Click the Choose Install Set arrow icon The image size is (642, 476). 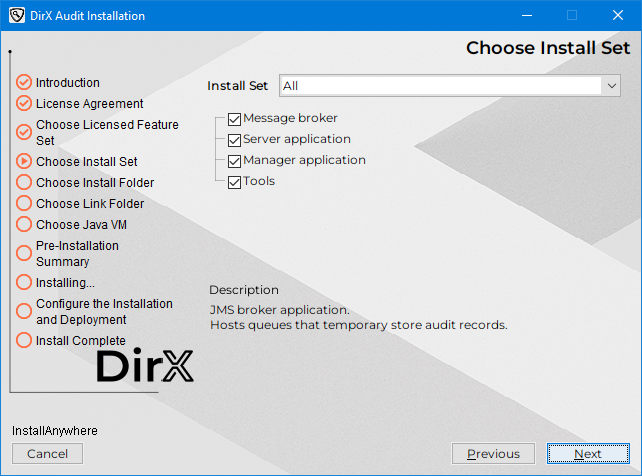(25, 161)
